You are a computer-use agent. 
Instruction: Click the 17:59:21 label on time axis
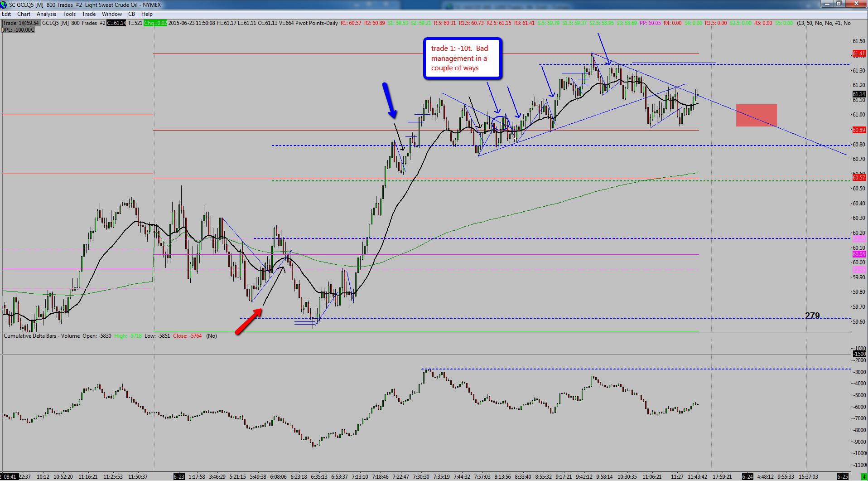pyautogui.click(x=722, y=477)
